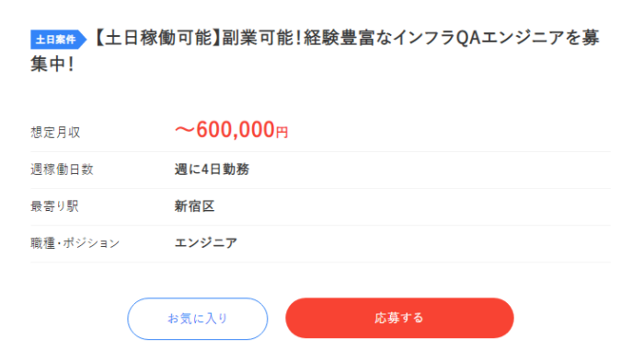644x362 pixels.
Task: Add job via お気に入り favorite button
Action: pos(198,319)
